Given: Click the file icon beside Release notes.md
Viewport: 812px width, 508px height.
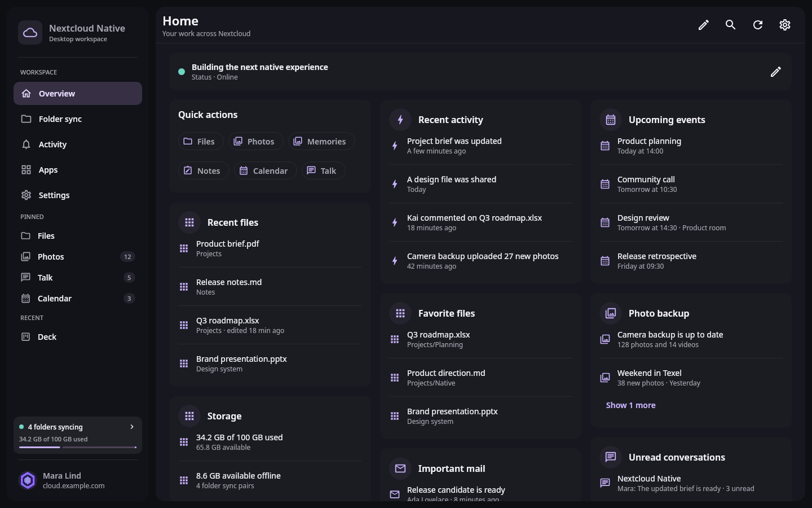Looking at the screenshot, I should tap(184, 287).
